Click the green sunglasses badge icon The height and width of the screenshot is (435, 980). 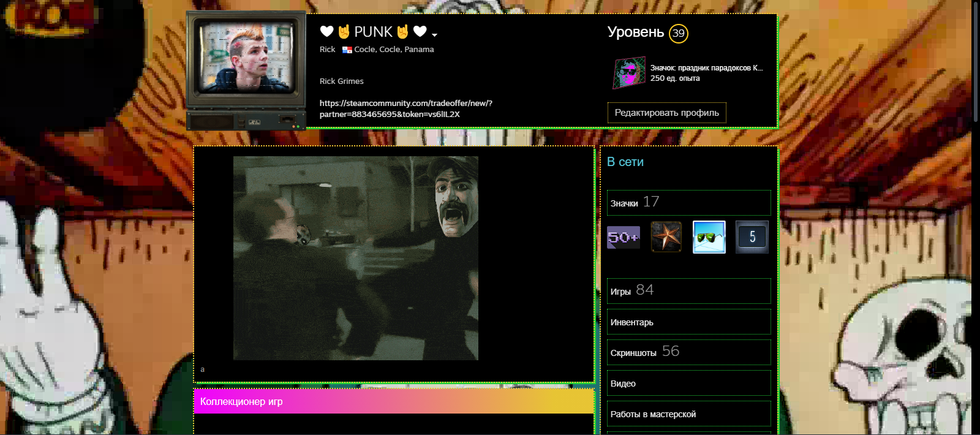(709, 237)
